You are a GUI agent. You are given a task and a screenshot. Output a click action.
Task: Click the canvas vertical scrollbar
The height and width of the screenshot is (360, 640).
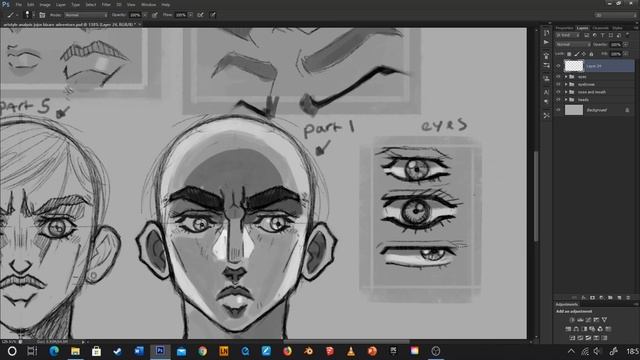[x=536, y=196]
